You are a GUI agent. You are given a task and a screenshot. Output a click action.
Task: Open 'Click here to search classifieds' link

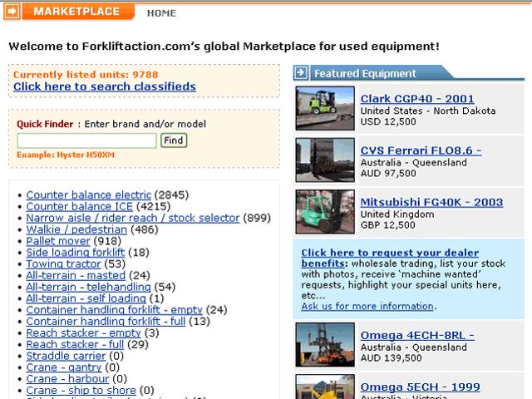[105, 86]
